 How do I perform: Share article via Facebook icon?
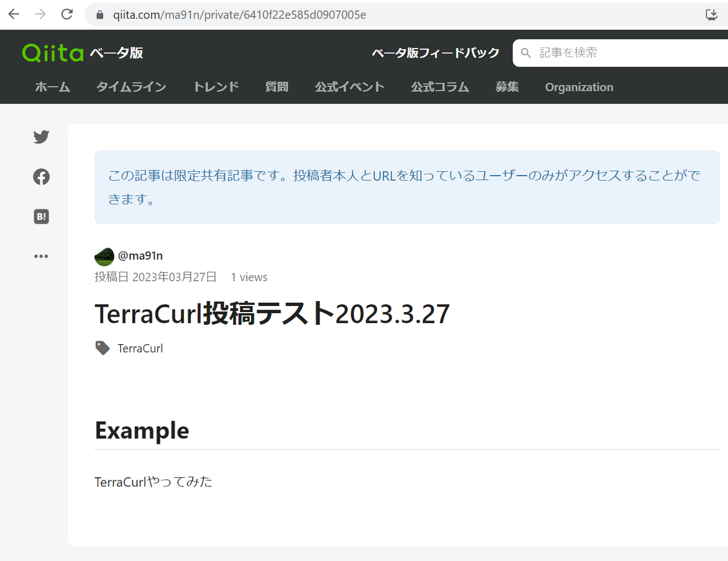(x=41, y=177)
